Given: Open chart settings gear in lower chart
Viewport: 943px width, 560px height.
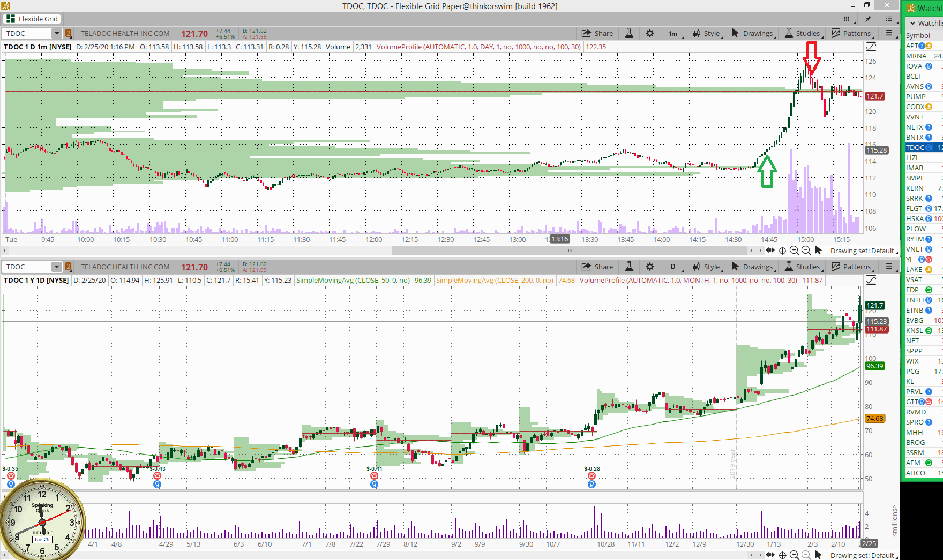Looking at the screenshot, I should [650, 267].
